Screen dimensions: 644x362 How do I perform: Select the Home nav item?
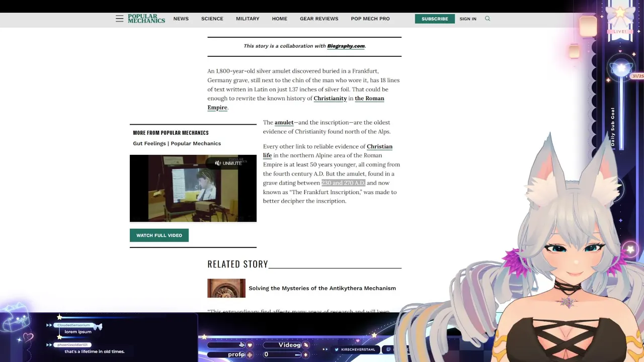(280, 19)
